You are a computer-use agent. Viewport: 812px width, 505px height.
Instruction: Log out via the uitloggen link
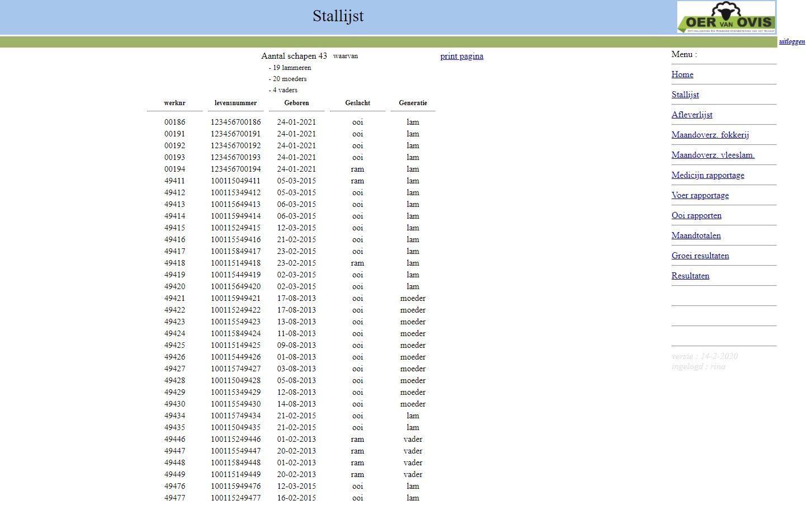coord(792,41)
